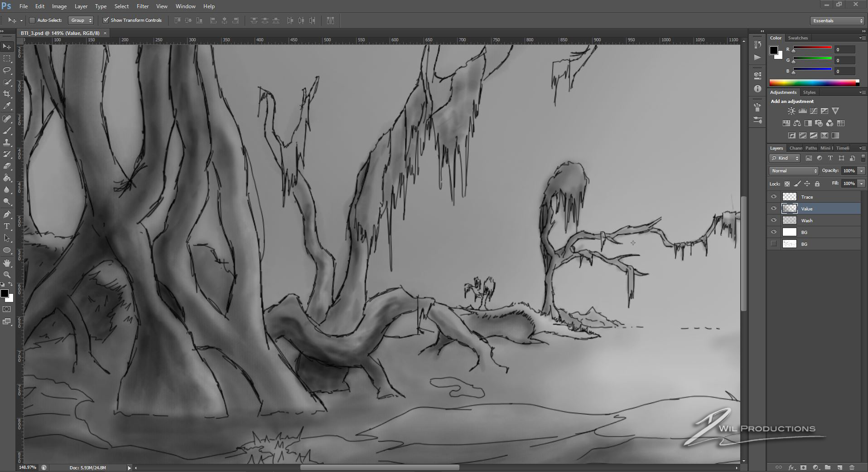The image size is (868, 472).
Task: Select the Blur tool
Action: tap(7, 190)
